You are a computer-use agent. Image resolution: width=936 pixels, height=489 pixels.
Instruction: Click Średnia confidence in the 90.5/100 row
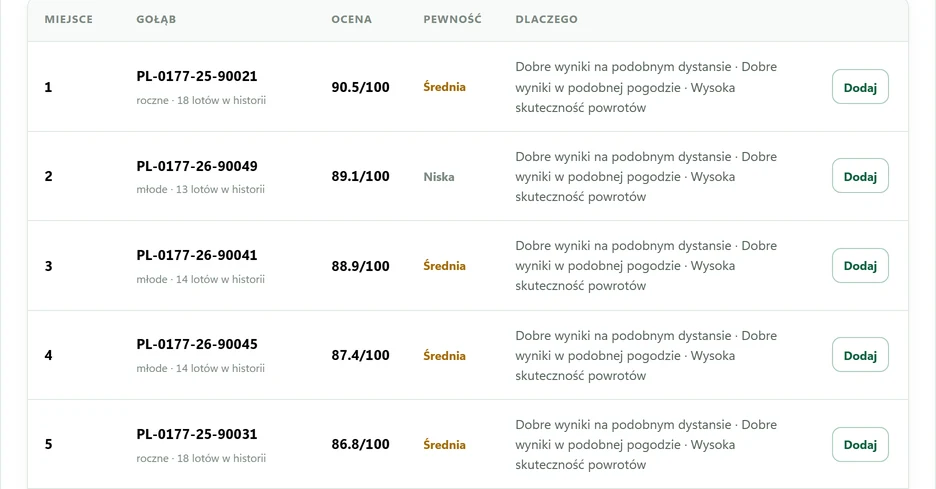[444, 87]
